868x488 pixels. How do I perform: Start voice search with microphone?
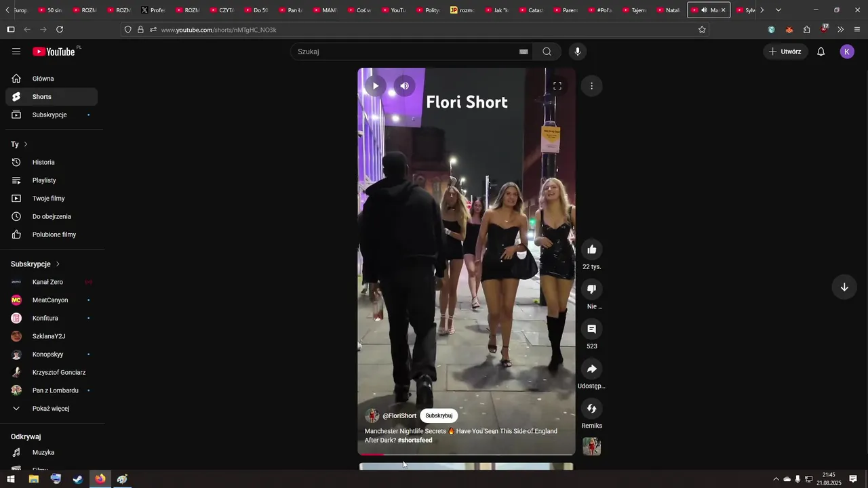[578, 52]
